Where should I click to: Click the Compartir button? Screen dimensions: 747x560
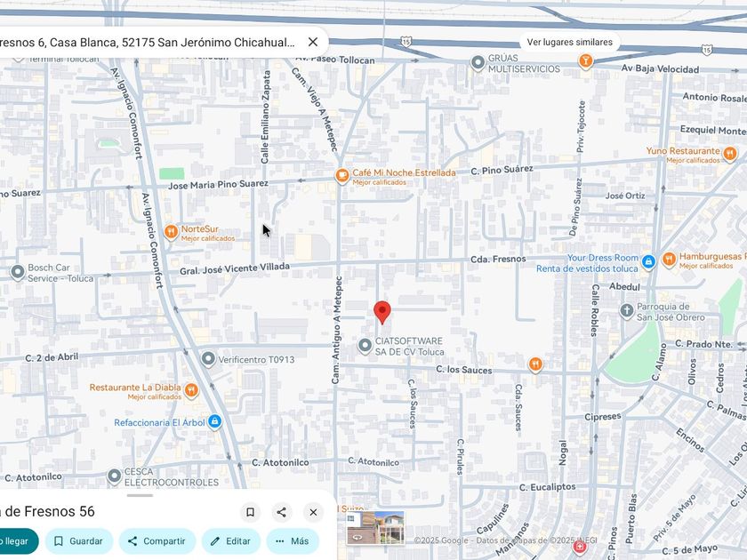click(157, 541)
